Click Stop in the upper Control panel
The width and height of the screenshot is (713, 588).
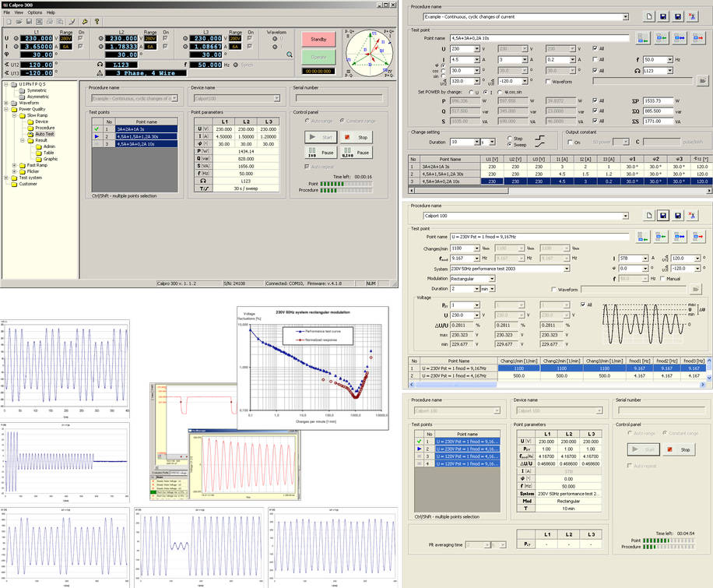pos(356,137)
